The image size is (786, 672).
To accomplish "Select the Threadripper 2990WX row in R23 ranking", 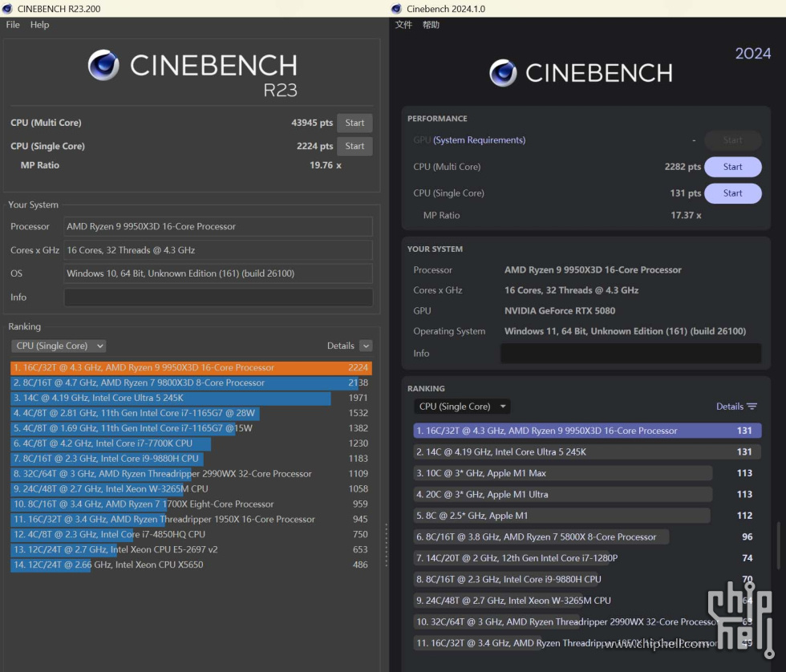I will pyautogui.click(x=191, y=474).
